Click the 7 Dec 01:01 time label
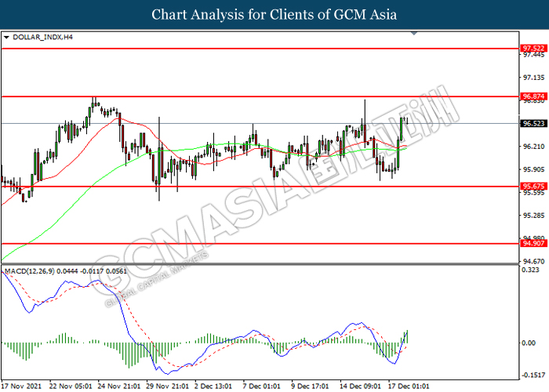 [261, 387]
